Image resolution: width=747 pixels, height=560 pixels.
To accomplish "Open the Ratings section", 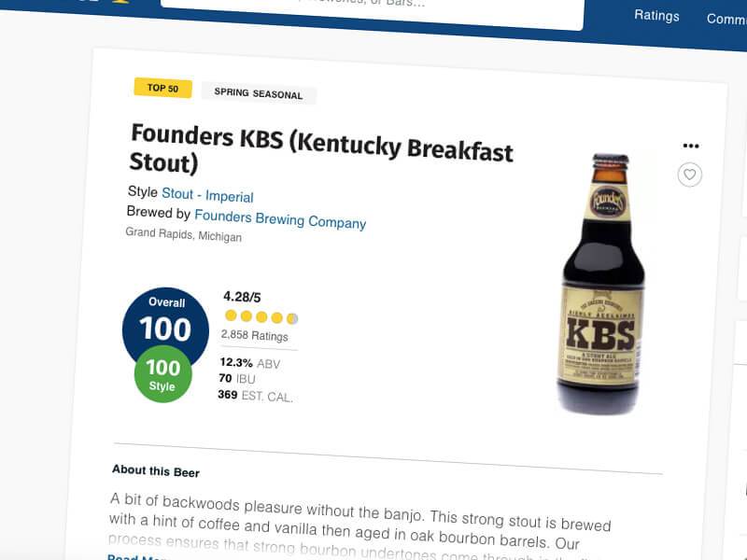I will [657, 16].
